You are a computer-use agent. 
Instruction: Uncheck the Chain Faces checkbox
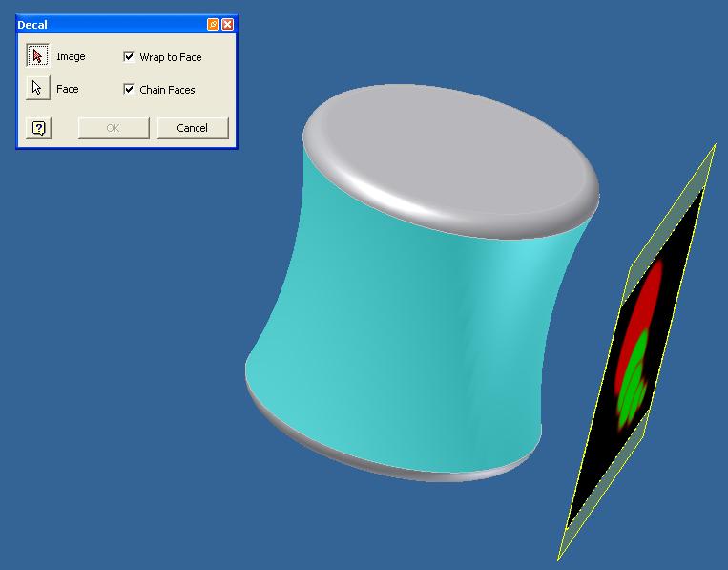pos(129,89)
